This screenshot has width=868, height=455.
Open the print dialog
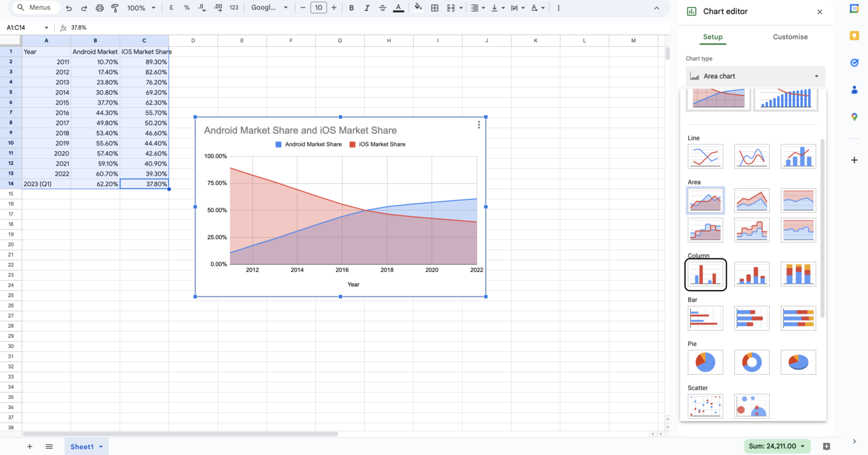[99, 7]
